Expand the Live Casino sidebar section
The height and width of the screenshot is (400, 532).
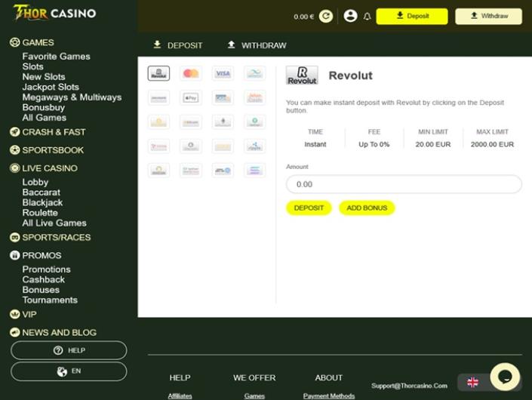(50, 168)
